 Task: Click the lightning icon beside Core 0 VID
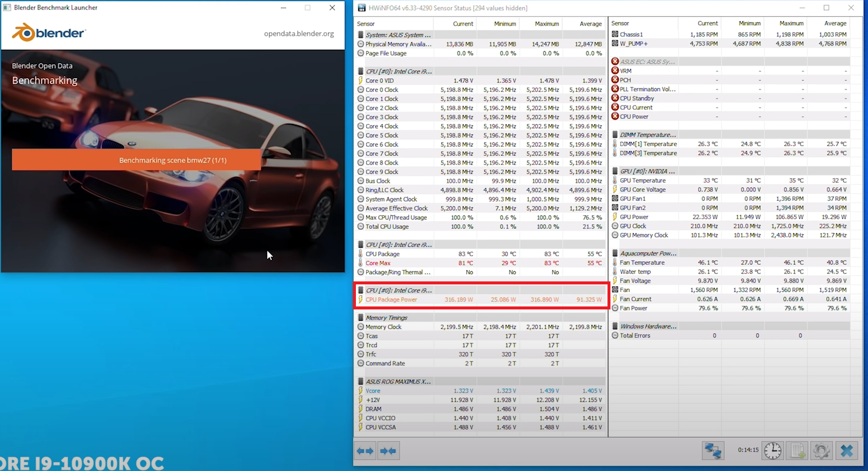(361, 80)
